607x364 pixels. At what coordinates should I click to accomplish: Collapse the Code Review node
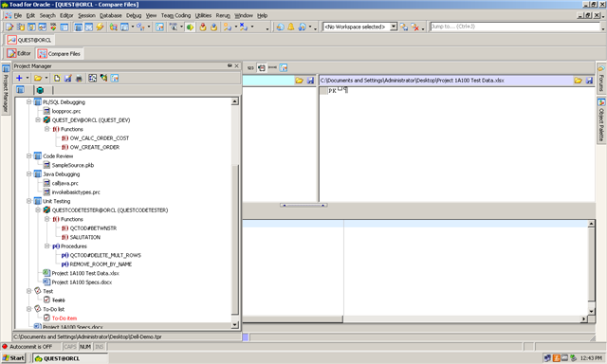tap(28, 155)
